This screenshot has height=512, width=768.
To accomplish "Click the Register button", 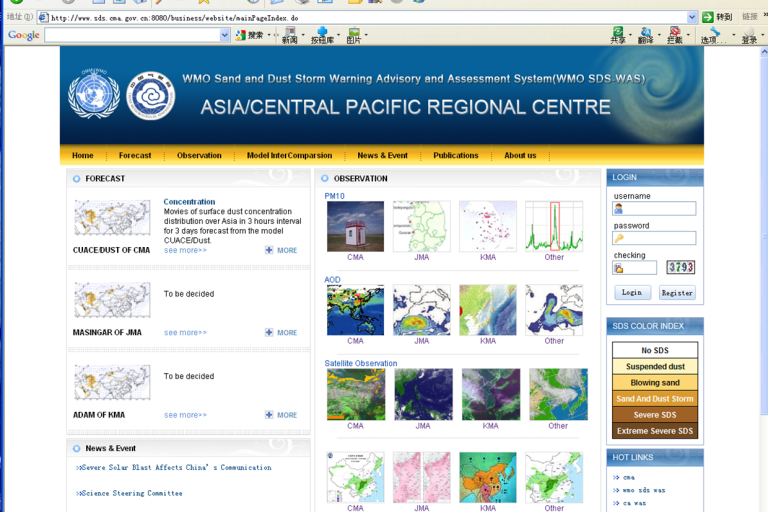I will [677, 293].
